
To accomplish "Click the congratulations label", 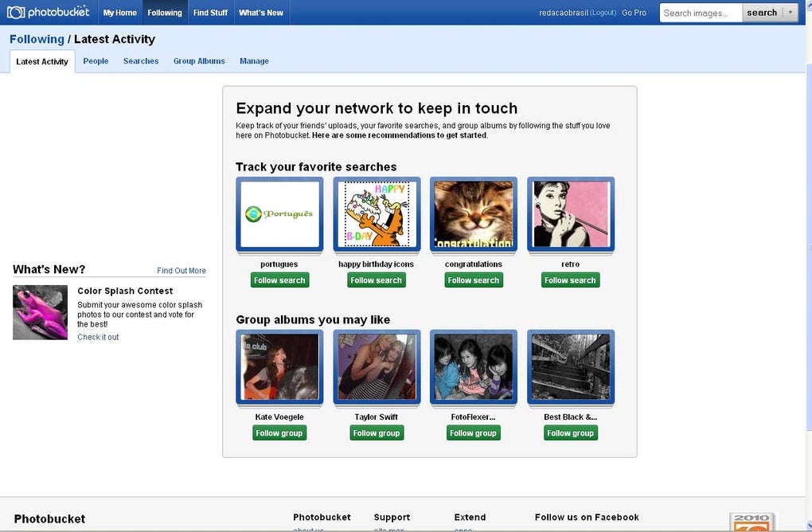I will [x=474, y=264].
